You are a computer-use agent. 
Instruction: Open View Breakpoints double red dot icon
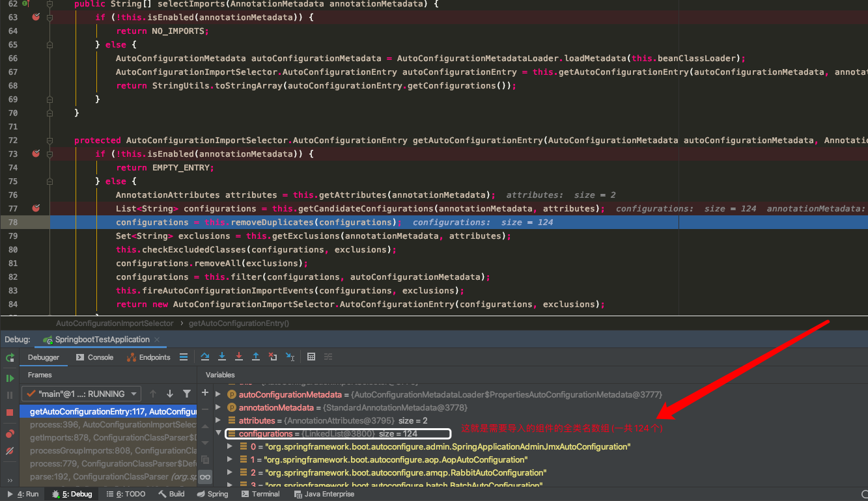pos(10,433)
